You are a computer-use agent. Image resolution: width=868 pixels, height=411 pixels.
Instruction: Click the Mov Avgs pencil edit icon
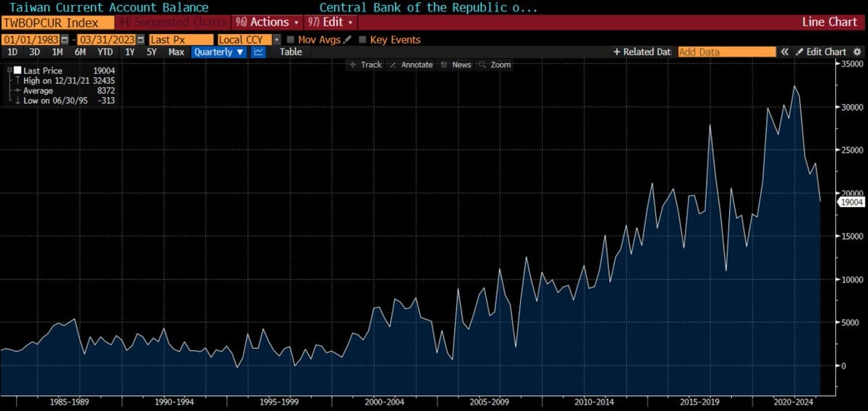347,40
